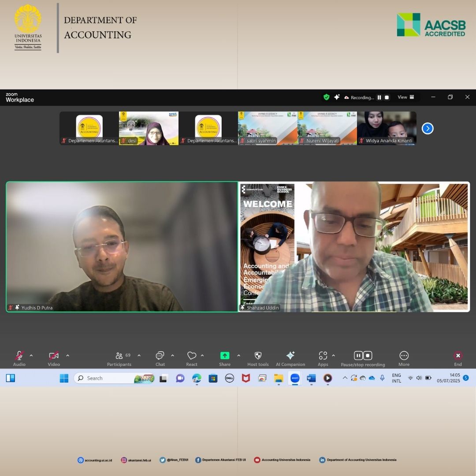
Task: Open the View layout menu
Action: 406,97
